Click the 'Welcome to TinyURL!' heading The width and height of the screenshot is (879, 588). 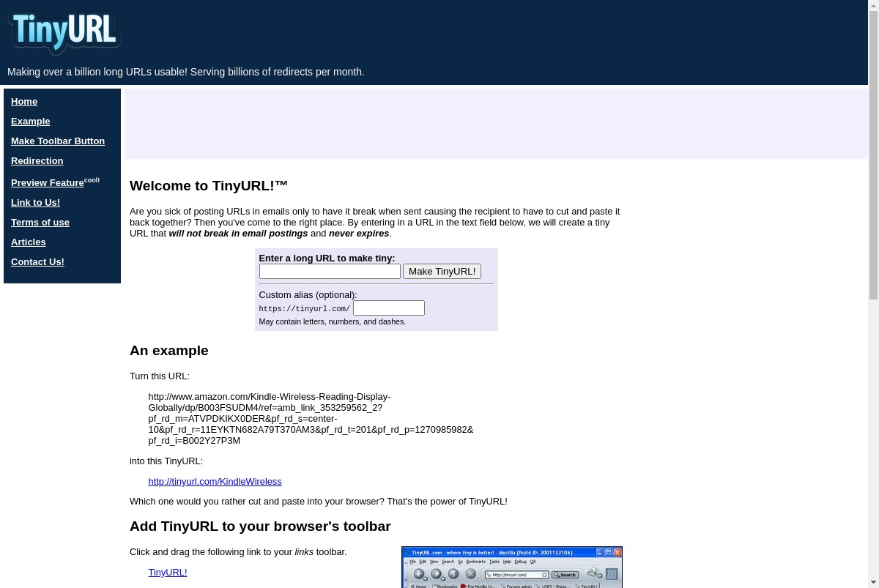[x=209, y=185]
